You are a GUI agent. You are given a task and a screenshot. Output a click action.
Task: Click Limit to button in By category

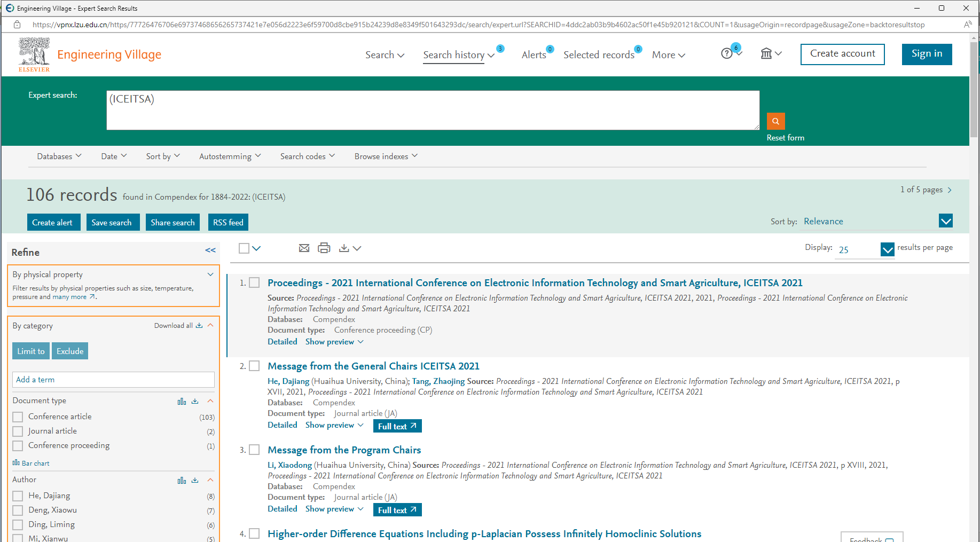[31, 351]
